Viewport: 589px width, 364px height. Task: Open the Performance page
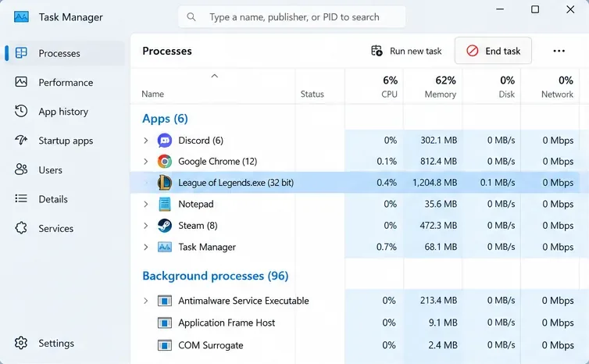(x=65, y=82)
